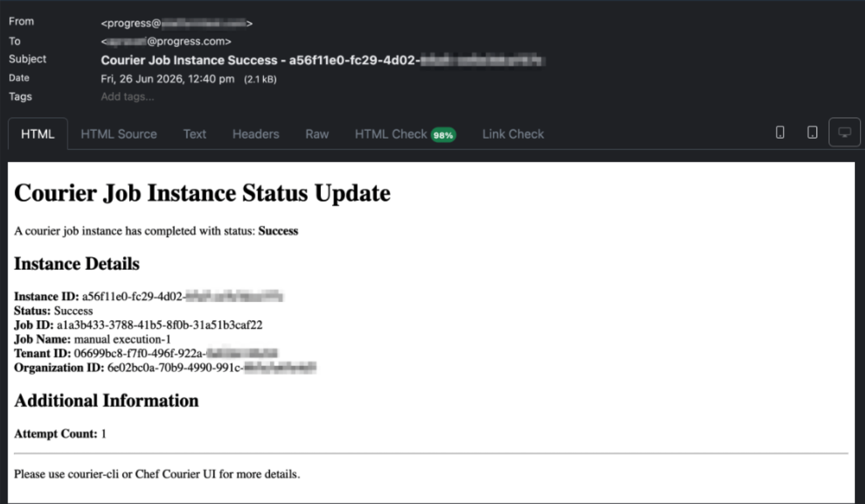Open the Raw tab
The height and width of the screenshot is (504, 865).
317,134
